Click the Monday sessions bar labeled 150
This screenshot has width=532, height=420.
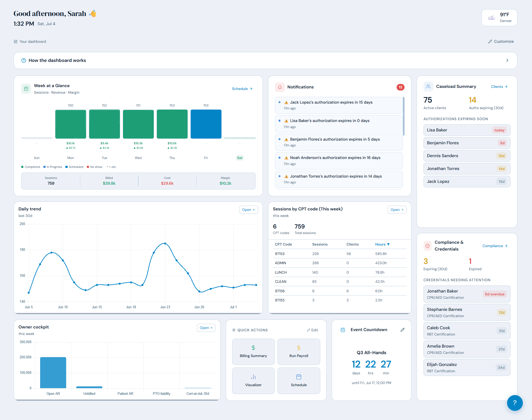click(71, 124)
